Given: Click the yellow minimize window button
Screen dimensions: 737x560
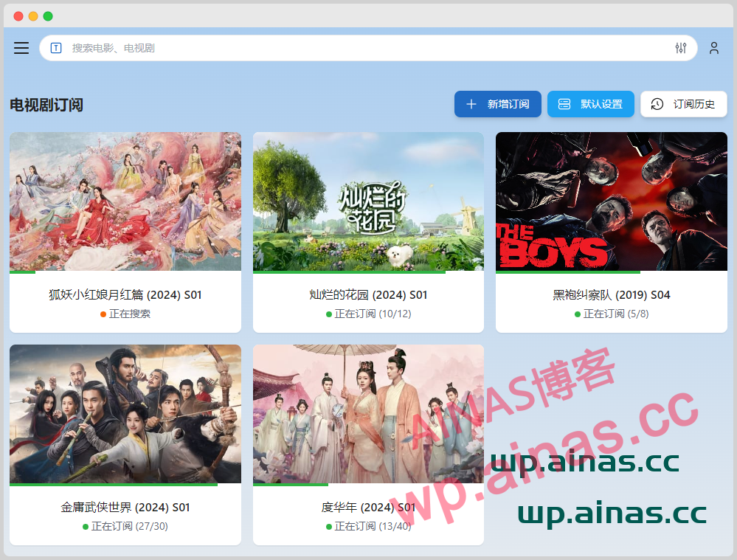Looking at the screenshot, I should tap(33, 16).
